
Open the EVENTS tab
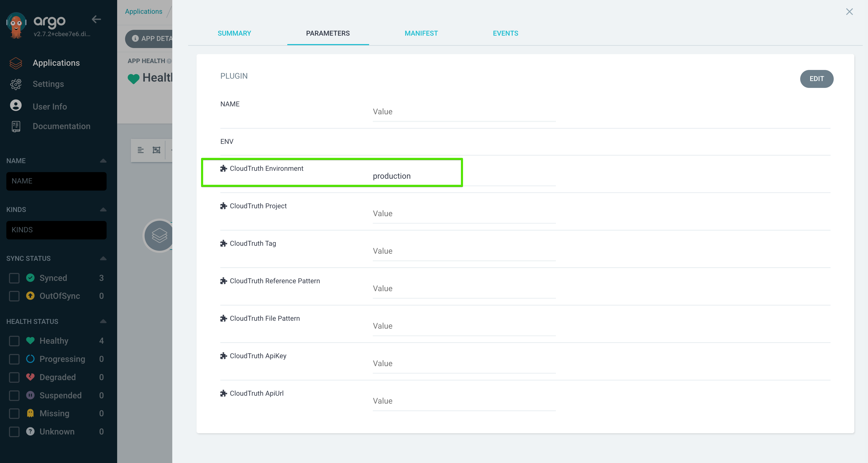[505, 33]
